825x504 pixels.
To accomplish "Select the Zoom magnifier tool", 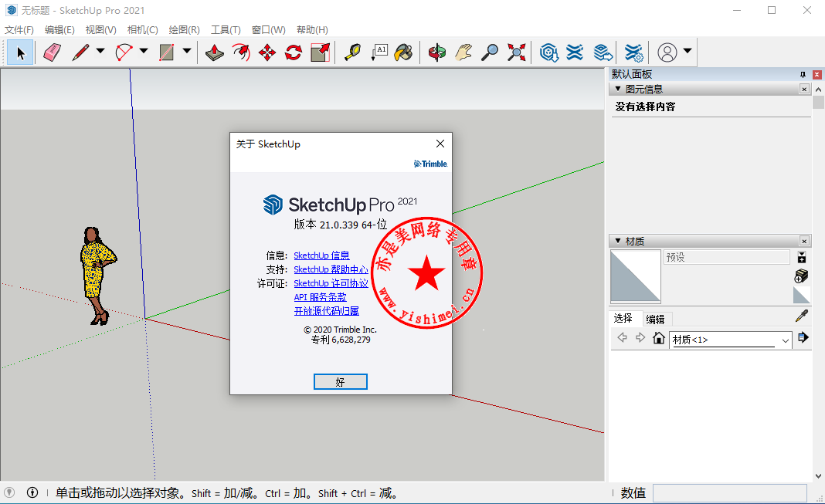I will click(x=489, y=52).
